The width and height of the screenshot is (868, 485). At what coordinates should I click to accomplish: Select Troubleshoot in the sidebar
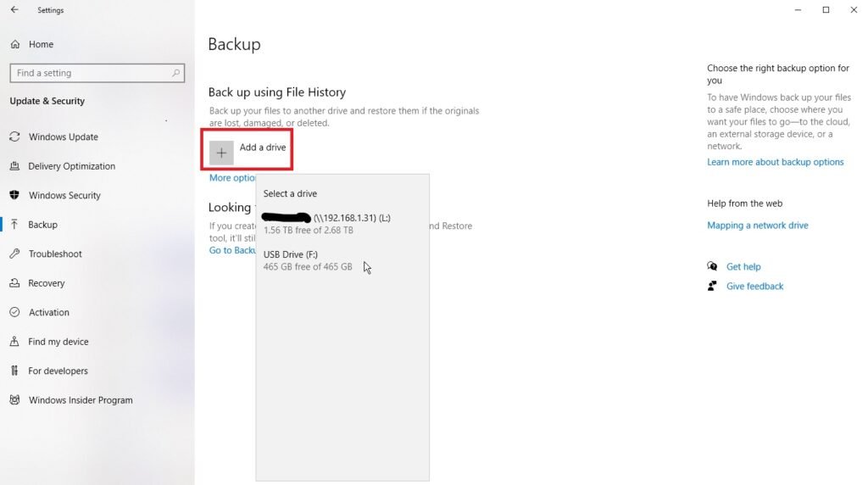click(x=55, y=254)
